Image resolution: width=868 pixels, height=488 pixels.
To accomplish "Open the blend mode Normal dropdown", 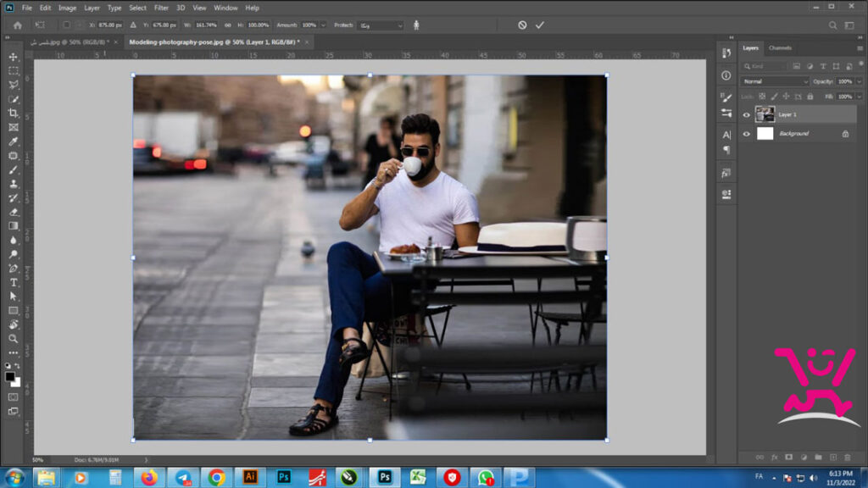I will (775, 81).
